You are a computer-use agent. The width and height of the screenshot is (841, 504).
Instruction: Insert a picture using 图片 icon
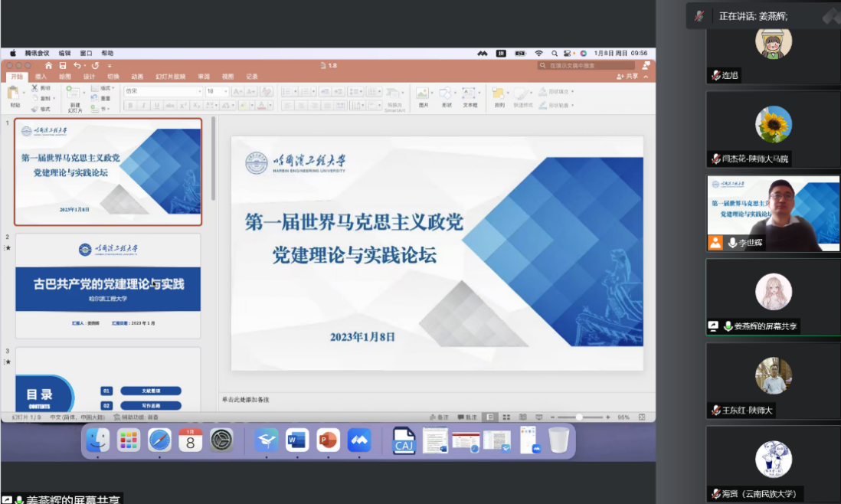pyautogui.click(x=423, y=95)
